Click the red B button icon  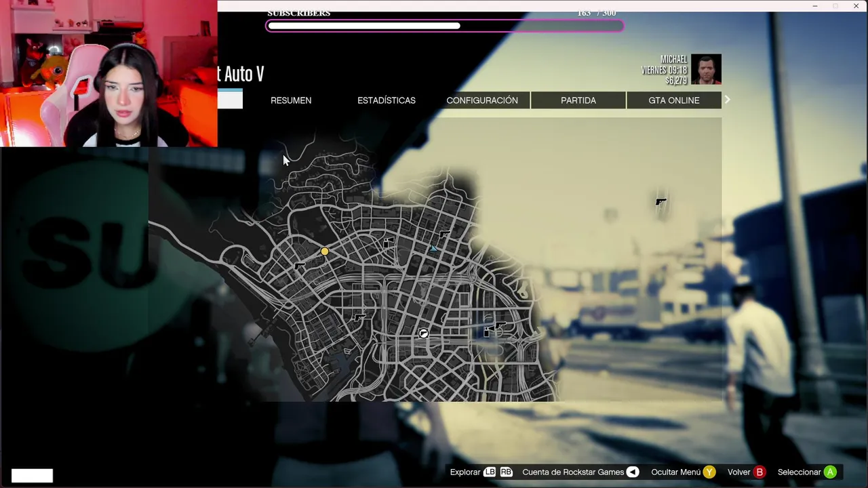click(x=759, y=472)
